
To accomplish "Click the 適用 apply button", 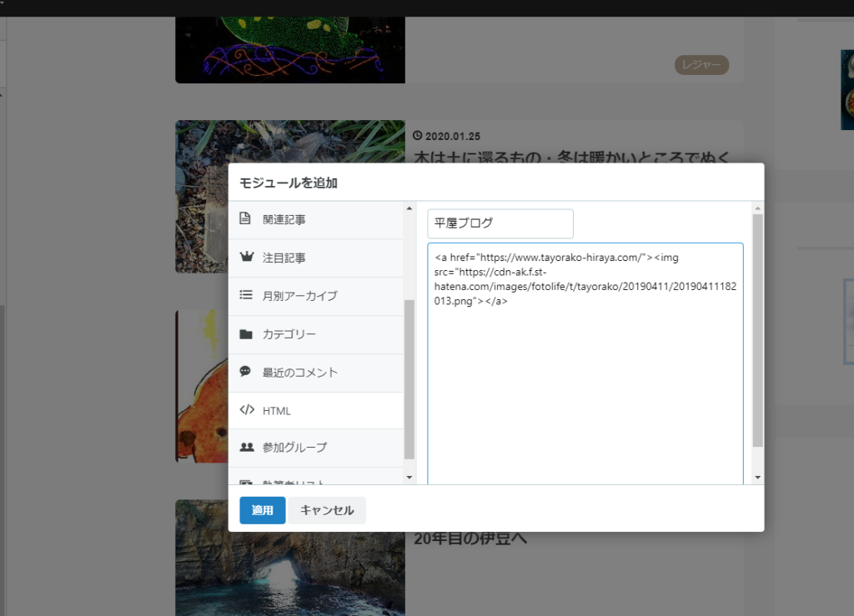I will tap(263, 510).
